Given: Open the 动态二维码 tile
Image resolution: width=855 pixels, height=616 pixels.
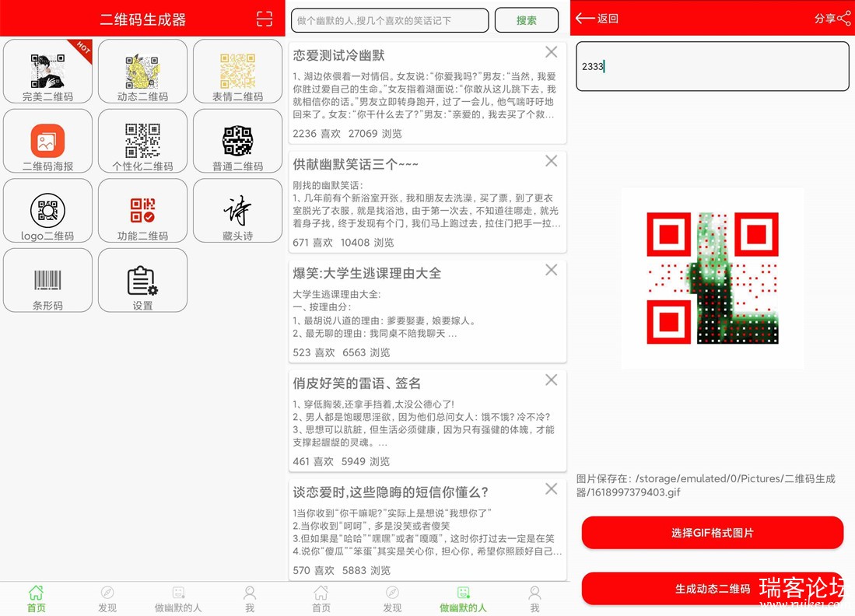Looking at the screenshot, I should pyautogui.click(x=143, y=72).
